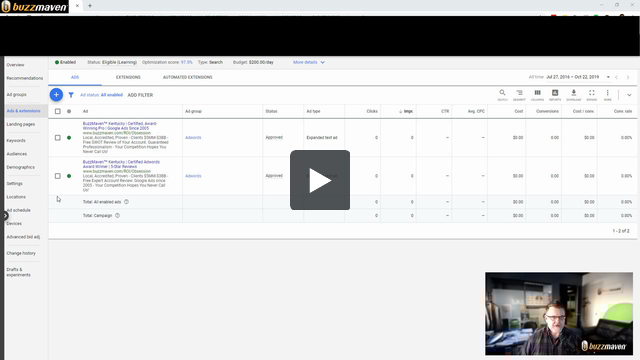Screen dimensions: 640x360
Task: Open Ad groups in the sidebar
Action: (x=16, y=94)
